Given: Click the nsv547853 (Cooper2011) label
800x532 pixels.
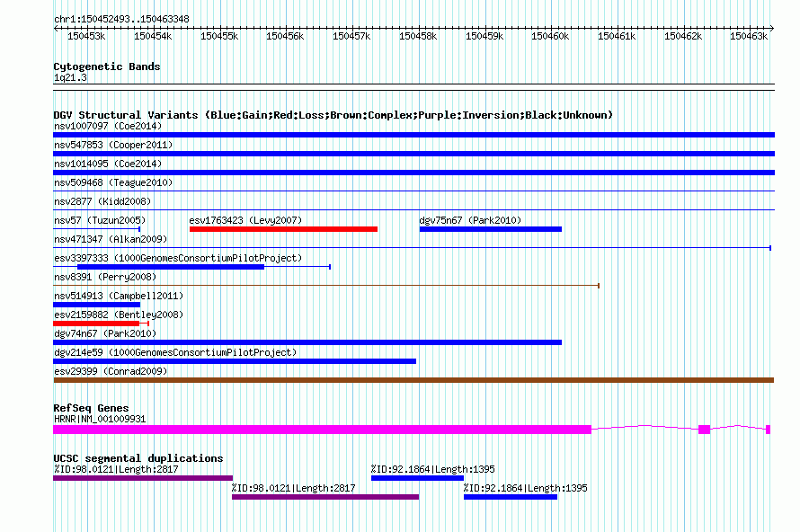Looking at the screenshot, I should (x=113, y=145).
